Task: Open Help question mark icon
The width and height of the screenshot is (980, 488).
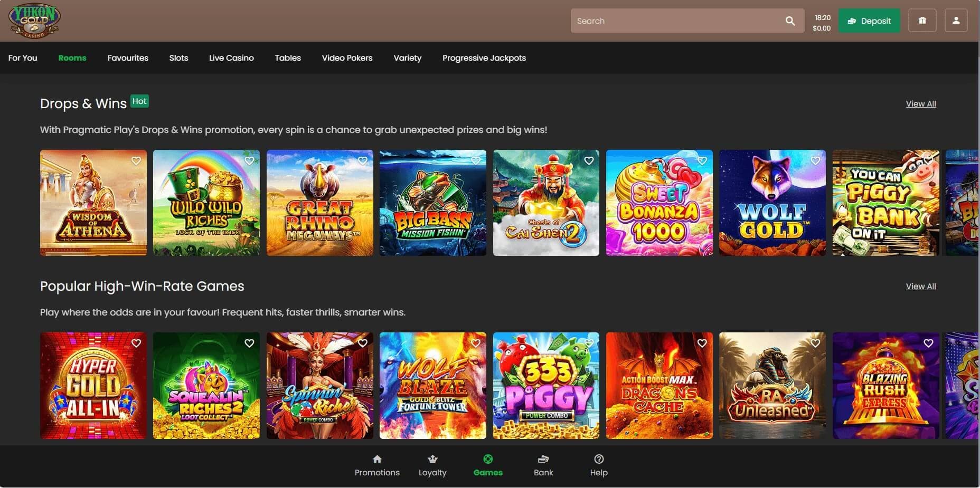Action: coord(598,459)
